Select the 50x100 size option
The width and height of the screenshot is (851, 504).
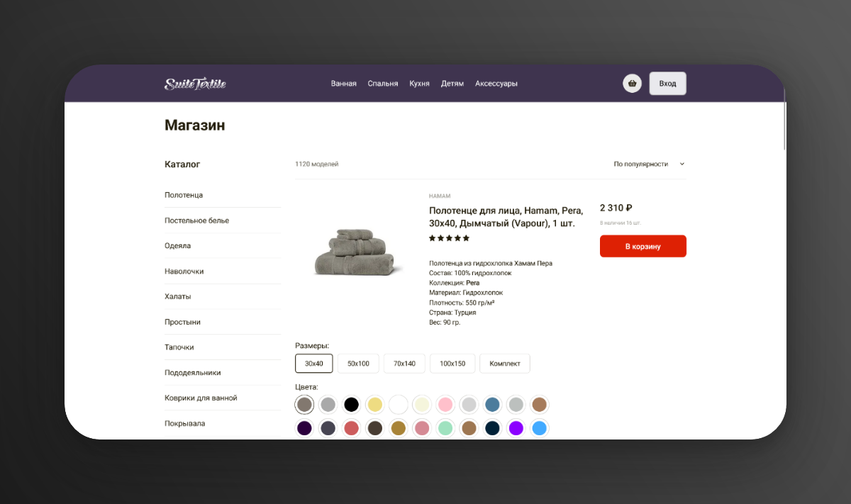(358, 364)
